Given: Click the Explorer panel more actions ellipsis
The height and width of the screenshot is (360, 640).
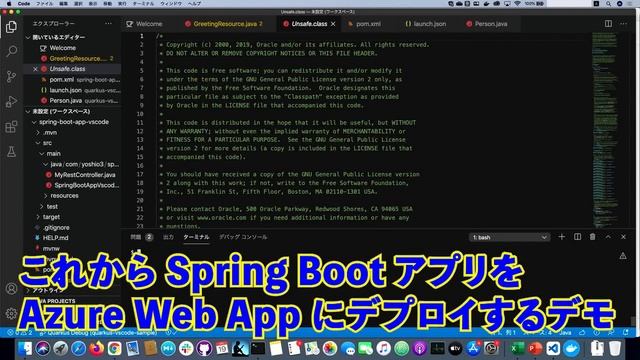Looking at the screenshot, I should pyautogui.click(x=108, y=24).
